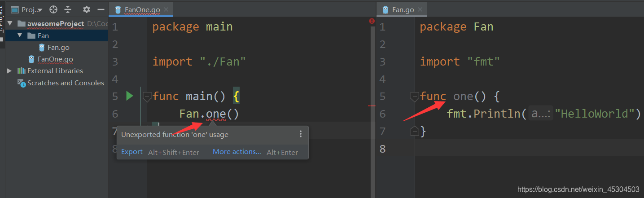644x198 pixels.
Task: Collapse the awesomeProject root folder
Action: [10, 23]
